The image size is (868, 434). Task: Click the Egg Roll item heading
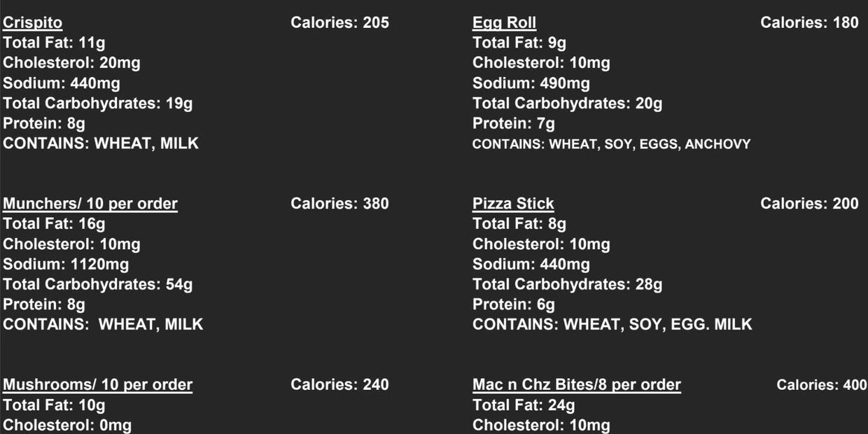click(504, 23)
